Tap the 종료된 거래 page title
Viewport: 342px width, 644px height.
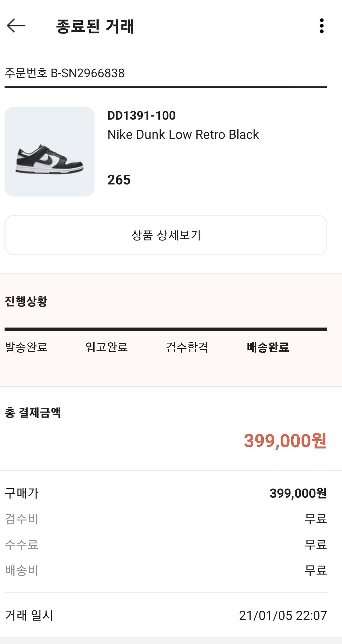click(95, 26)
